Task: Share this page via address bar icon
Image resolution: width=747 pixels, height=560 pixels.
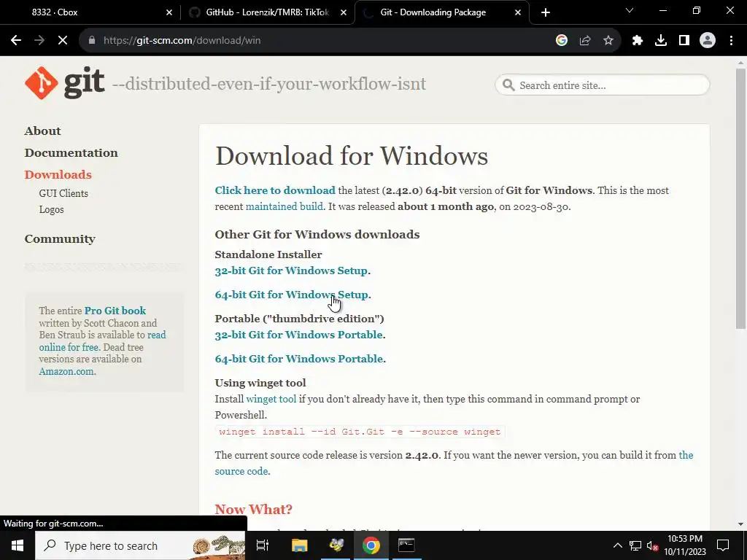Action: [585, 41]
